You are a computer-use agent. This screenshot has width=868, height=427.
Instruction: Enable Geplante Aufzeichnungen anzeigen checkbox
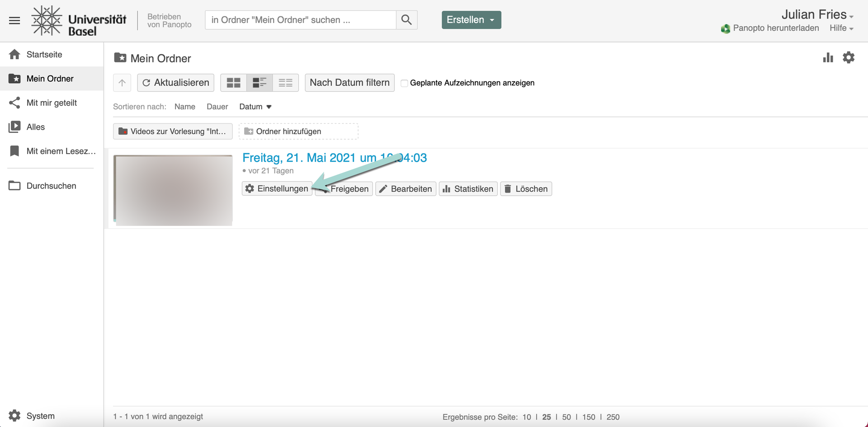point(405,83)
